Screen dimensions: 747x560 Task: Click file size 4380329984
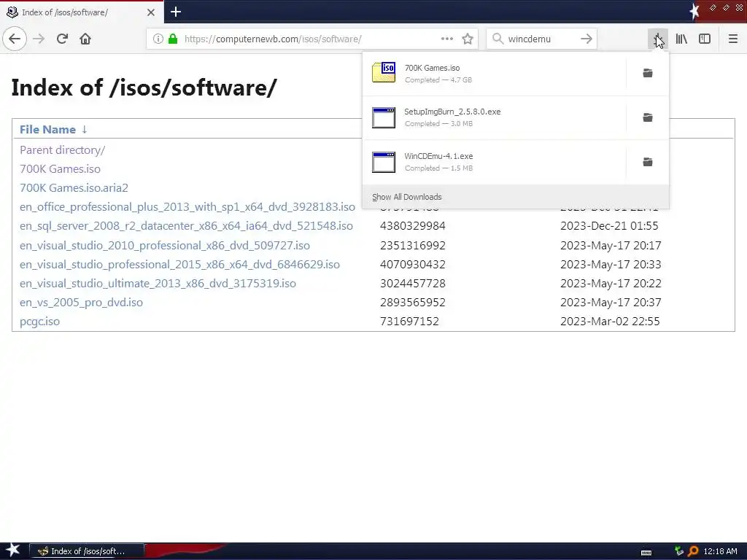click(x=413, y=226)
